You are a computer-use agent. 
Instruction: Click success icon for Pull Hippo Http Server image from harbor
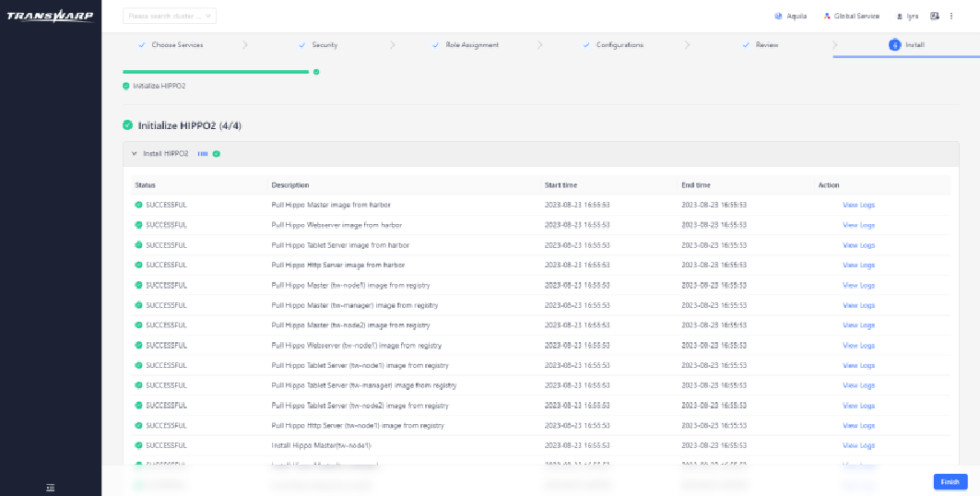point(138,265)
